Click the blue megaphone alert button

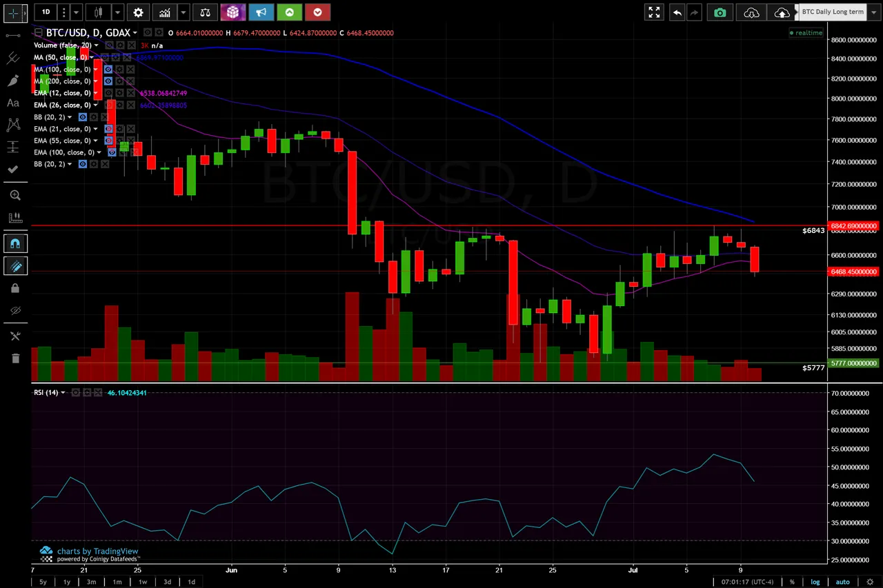tap(261, 12)
